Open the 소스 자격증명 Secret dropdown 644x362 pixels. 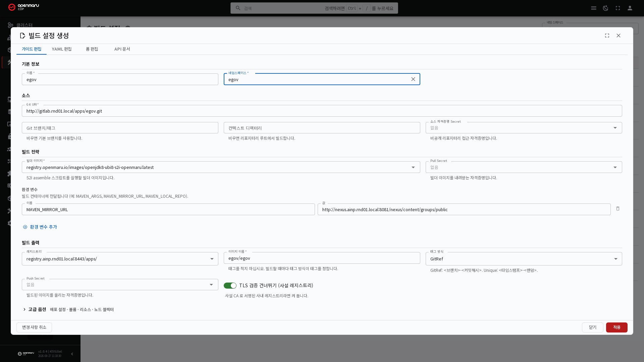(524, 128)
